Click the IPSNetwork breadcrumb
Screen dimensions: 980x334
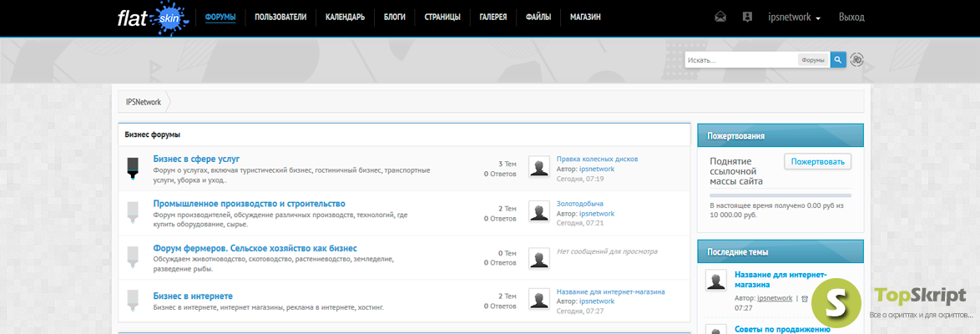click(x=143, y=101)
